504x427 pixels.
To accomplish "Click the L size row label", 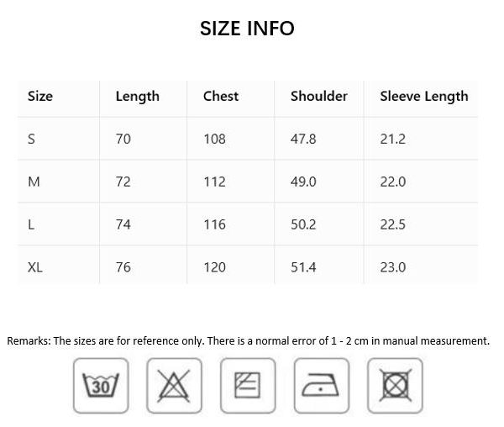I will (31, 224).
